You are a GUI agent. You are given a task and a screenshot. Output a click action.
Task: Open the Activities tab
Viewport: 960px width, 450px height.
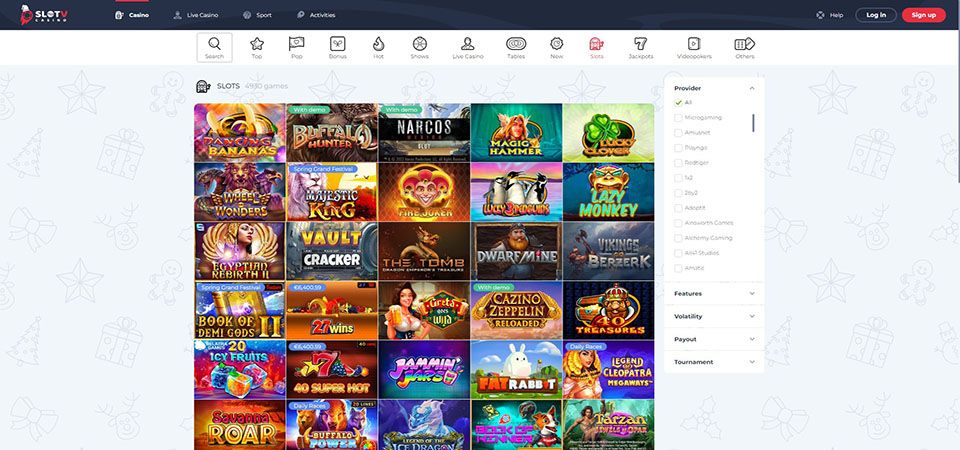316,15
